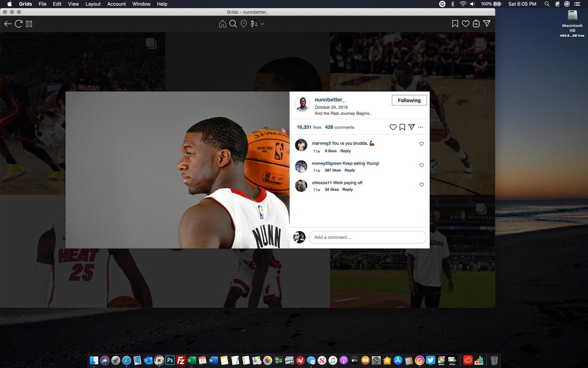Viewport: 588px width, 368px height.
Task: Click commenter avatar beside Add a comment
Action: point(299,237)
